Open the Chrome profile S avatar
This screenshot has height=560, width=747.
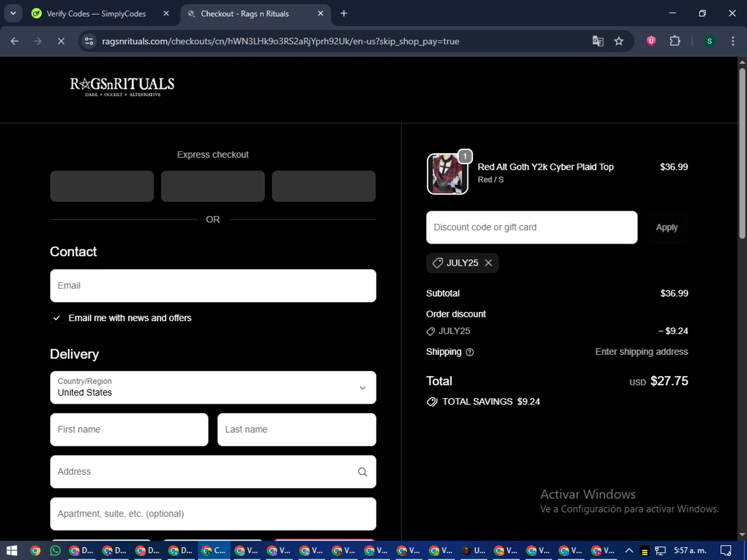(710, 41)
